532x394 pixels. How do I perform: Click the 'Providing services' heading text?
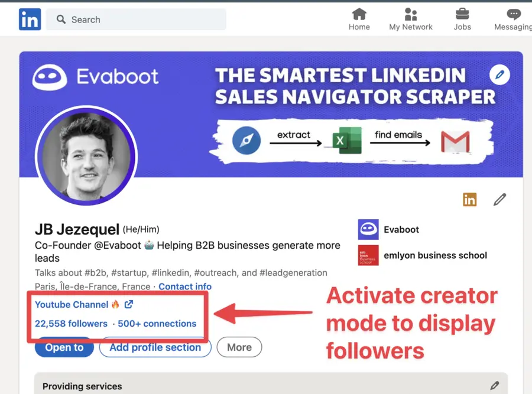(x=82, y=386)
